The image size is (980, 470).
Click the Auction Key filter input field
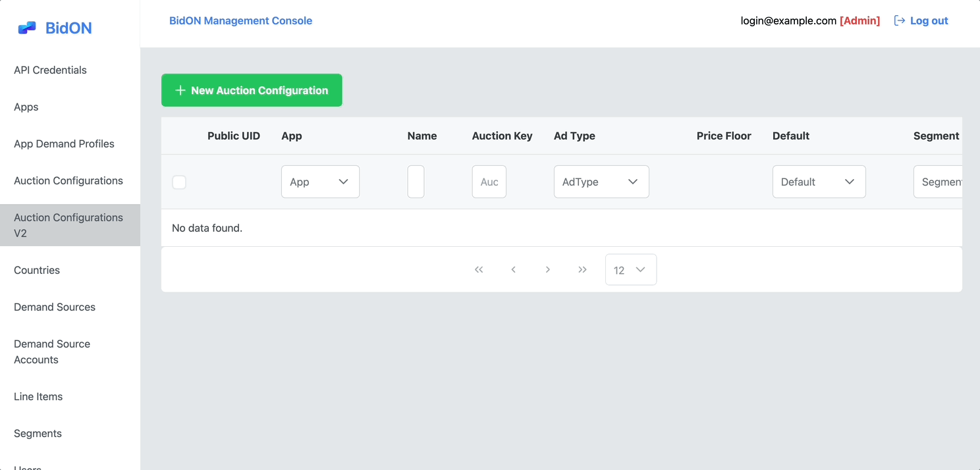point(489,181)
